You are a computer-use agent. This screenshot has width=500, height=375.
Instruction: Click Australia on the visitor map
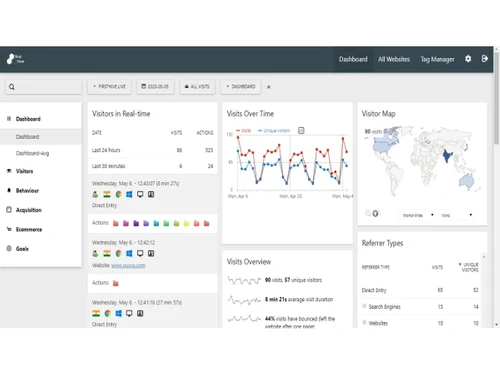pos(466,181)
